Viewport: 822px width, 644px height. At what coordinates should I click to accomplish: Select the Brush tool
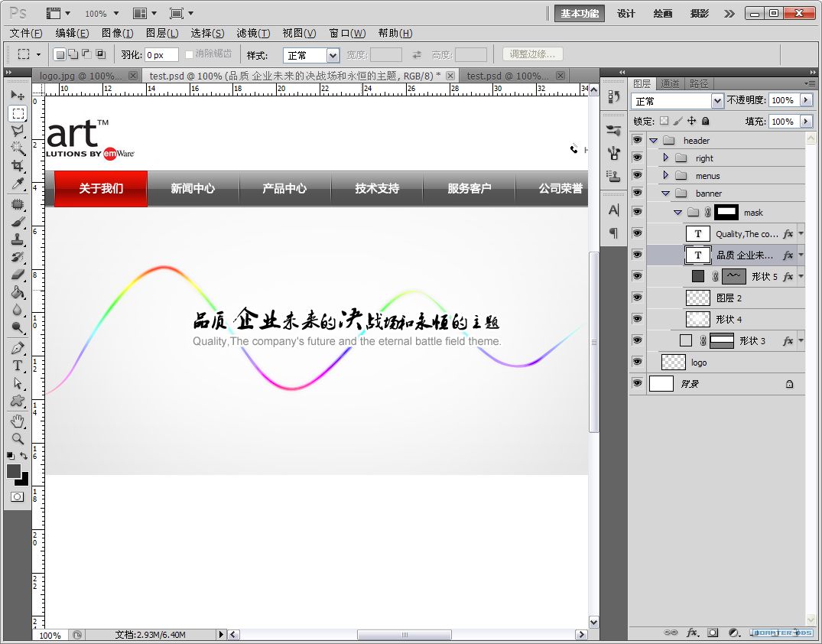pyautogui.click(x=18, y=222)
